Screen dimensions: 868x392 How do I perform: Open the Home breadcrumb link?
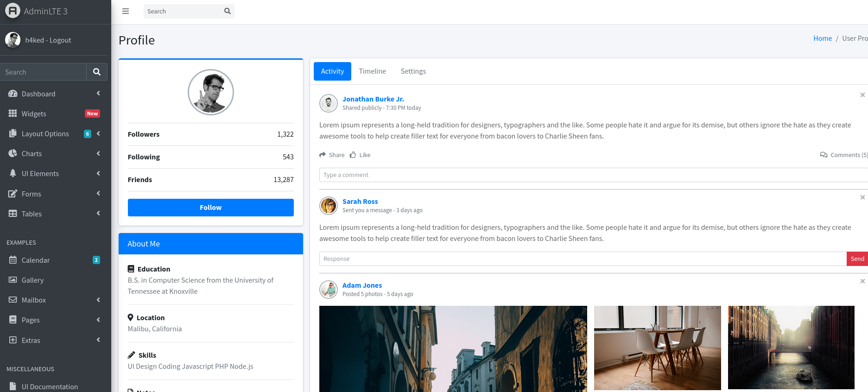822,38
